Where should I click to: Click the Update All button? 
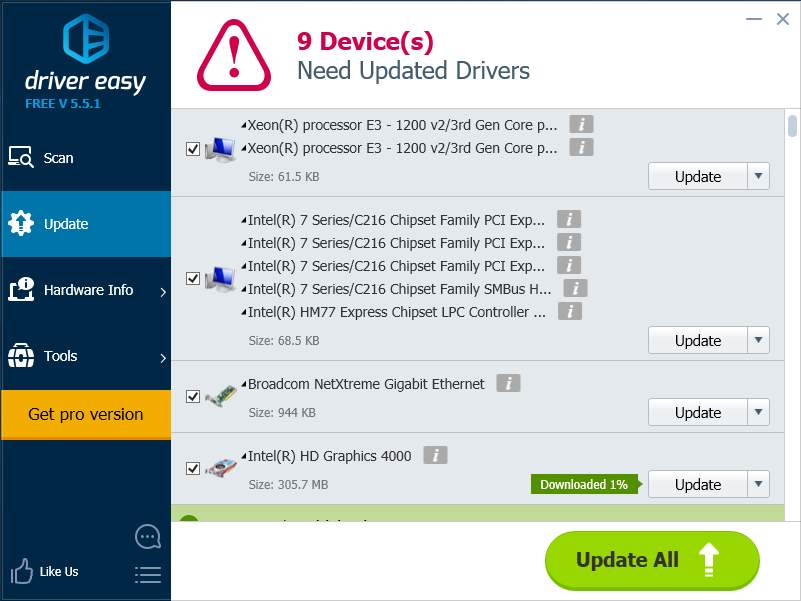tap(652, 560)
